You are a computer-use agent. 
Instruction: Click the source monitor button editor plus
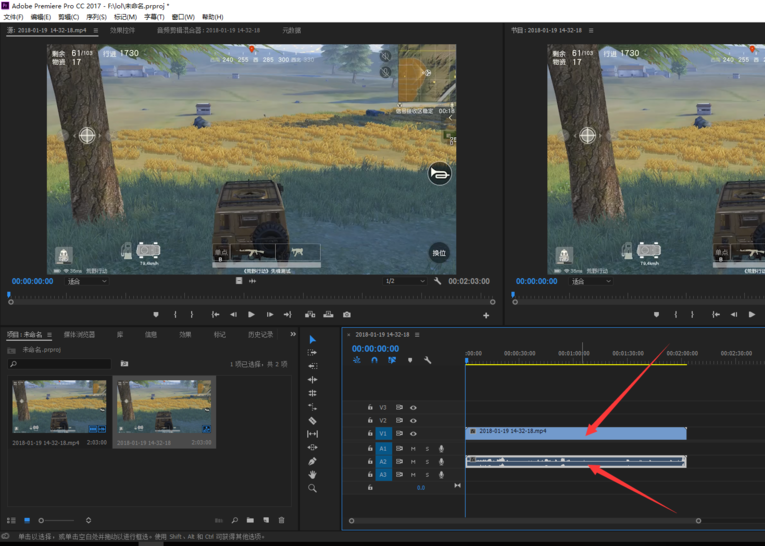point(486,316)
